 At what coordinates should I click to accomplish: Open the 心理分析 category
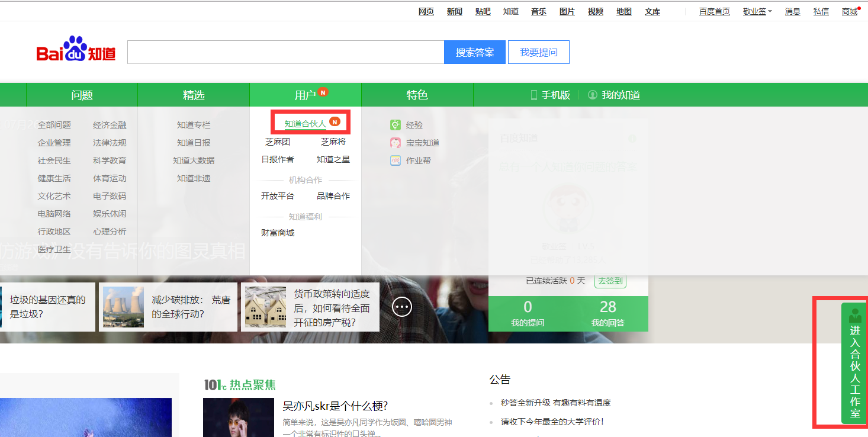click(110, 232)
